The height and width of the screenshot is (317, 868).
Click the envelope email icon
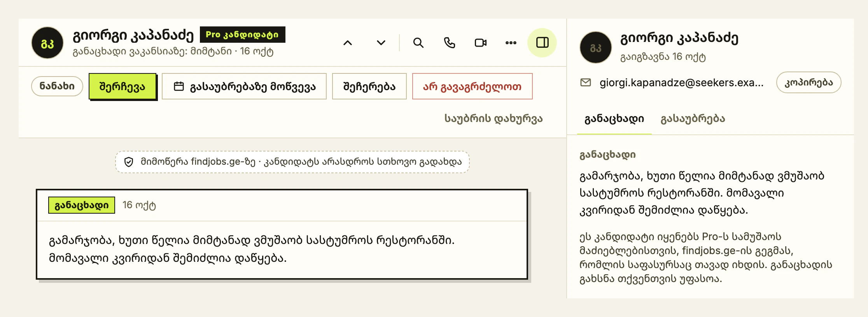tap(586, 82)
